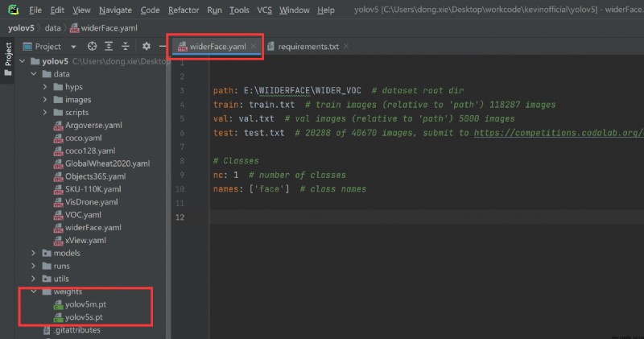Expand the scripts folder

click(45, 112)
